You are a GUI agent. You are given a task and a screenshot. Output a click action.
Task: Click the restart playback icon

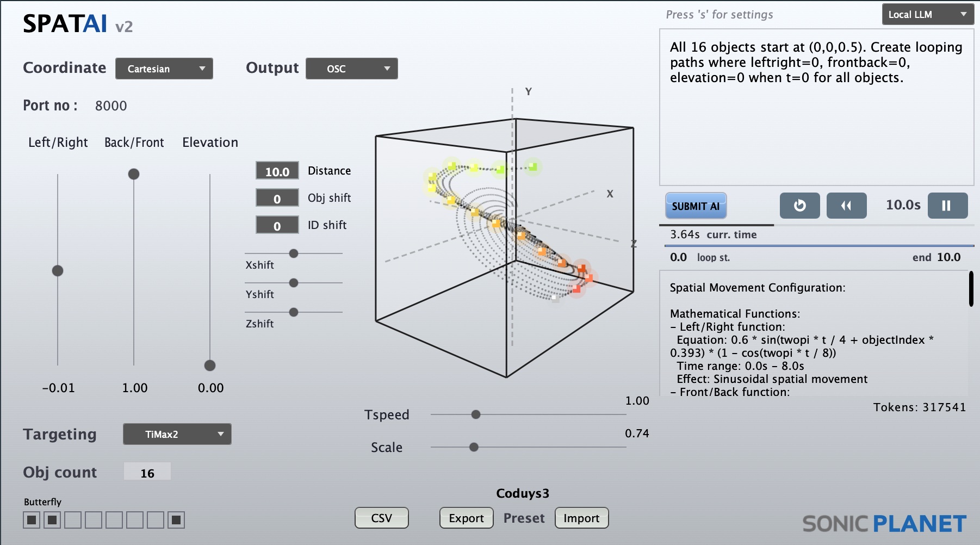coord(799,206)
